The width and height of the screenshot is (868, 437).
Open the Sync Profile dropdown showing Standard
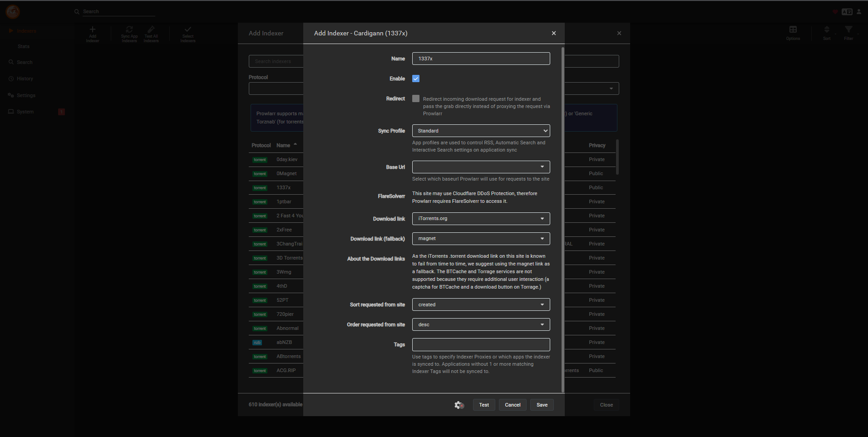click(480, 131)
